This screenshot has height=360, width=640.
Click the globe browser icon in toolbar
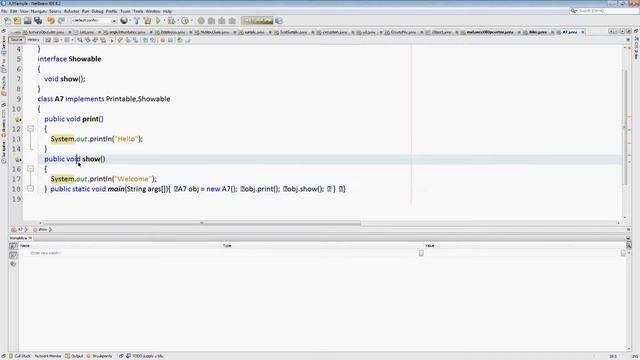pyautogui.click(x=124, y=20)
